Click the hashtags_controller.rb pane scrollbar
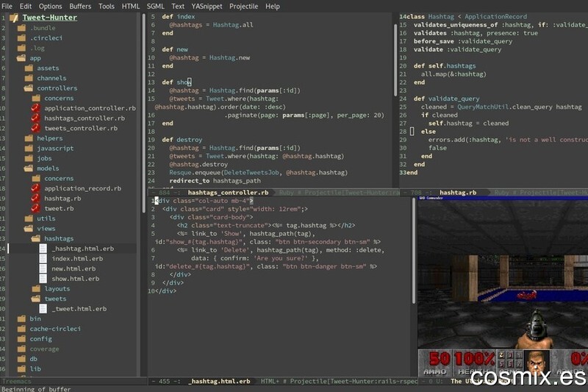The image size is (588, 392). click(395, 60)
